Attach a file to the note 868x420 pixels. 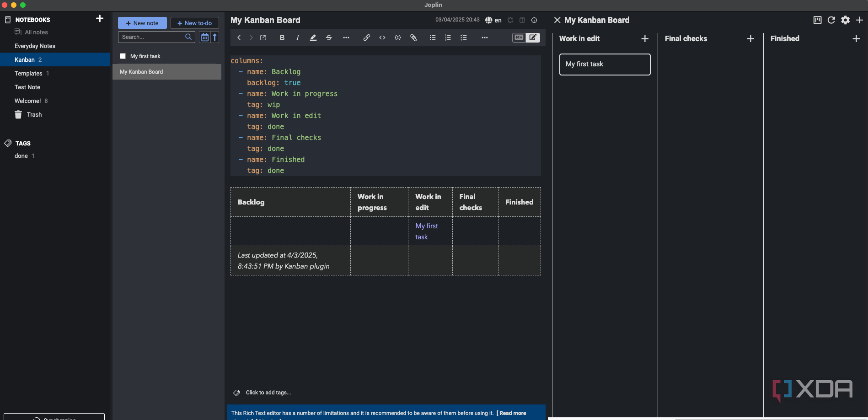pyautogui.click(x=413, y=38)
